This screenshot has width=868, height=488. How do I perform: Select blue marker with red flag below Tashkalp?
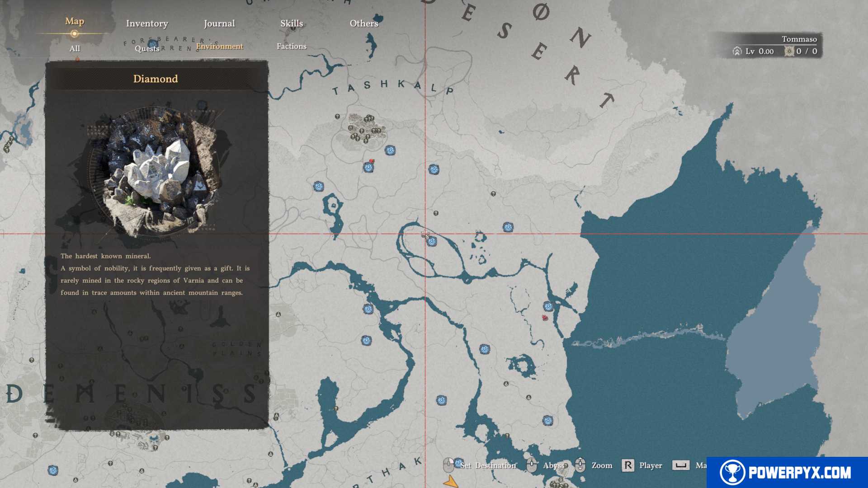(369, 167)
